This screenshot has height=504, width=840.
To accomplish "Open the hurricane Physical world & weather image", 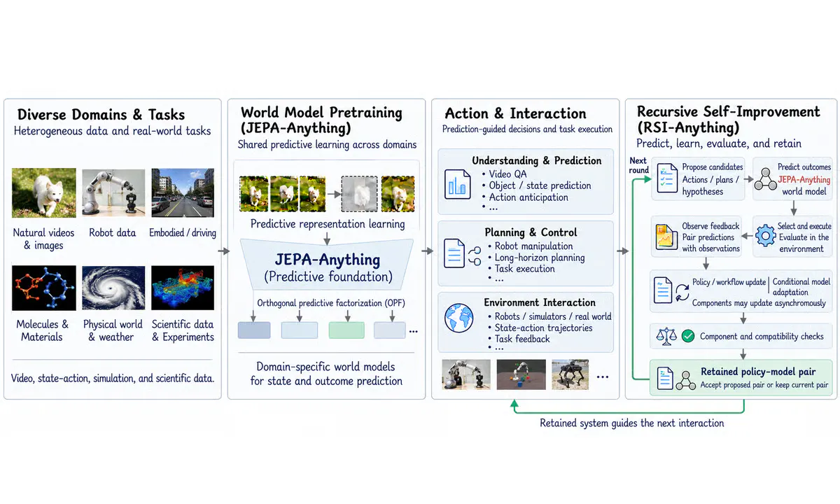I will [113, 288].
